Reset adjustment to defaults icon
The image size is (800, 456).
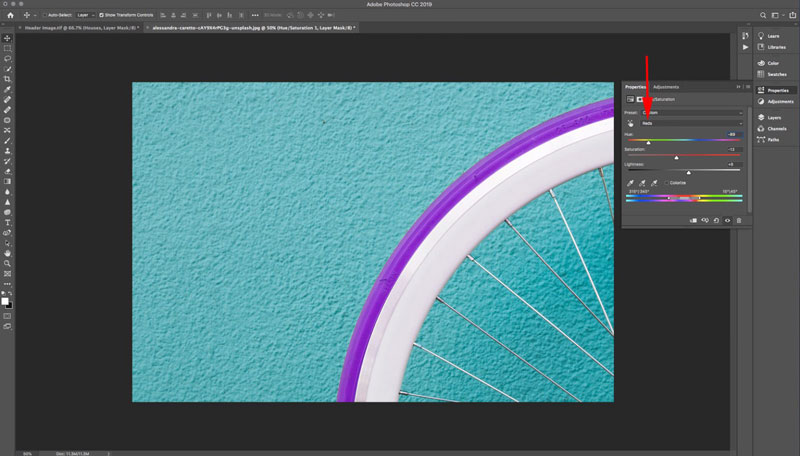click(x=716, y=220)
